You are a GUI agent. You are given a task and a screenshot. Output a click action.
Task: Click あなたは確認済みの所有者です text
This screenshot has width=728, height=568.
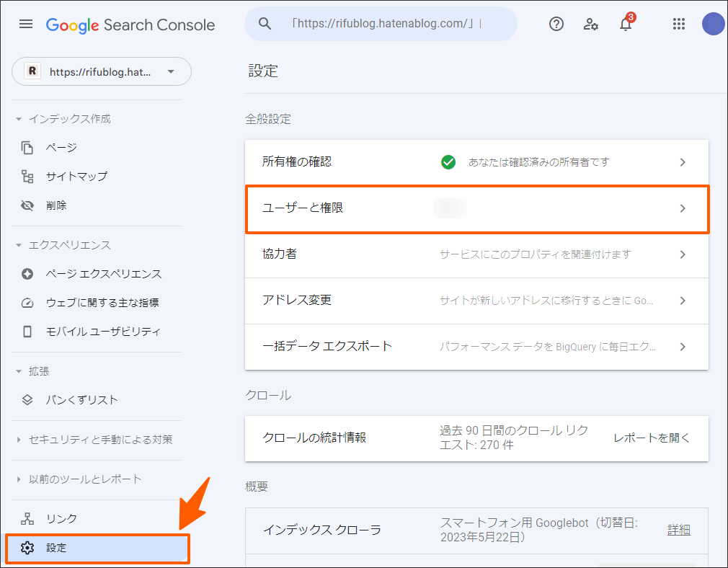click(x=538, y=162)
